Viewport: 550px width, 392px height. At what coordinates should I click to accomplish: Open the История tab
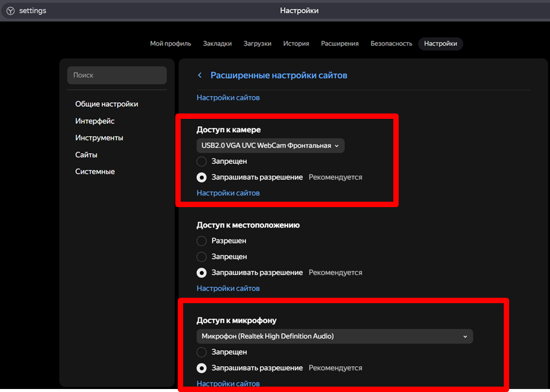click(296, 44)
